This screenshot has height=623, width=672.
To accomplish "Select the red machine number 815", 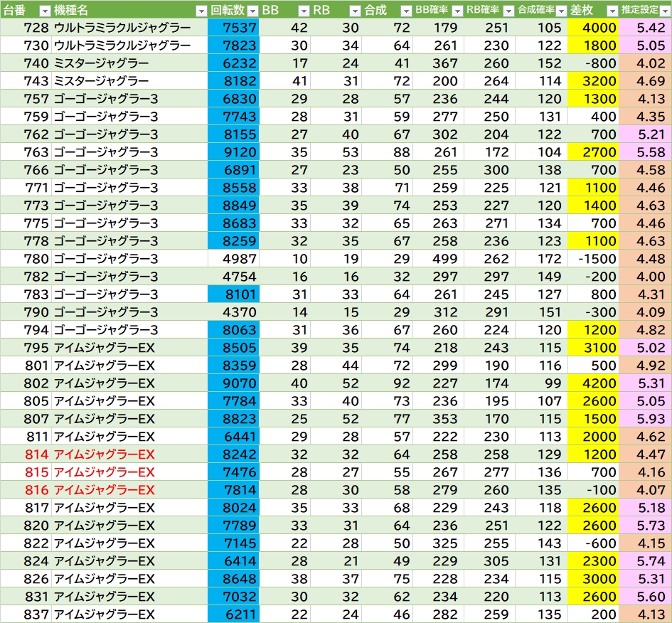I will (x=26, y=472).
